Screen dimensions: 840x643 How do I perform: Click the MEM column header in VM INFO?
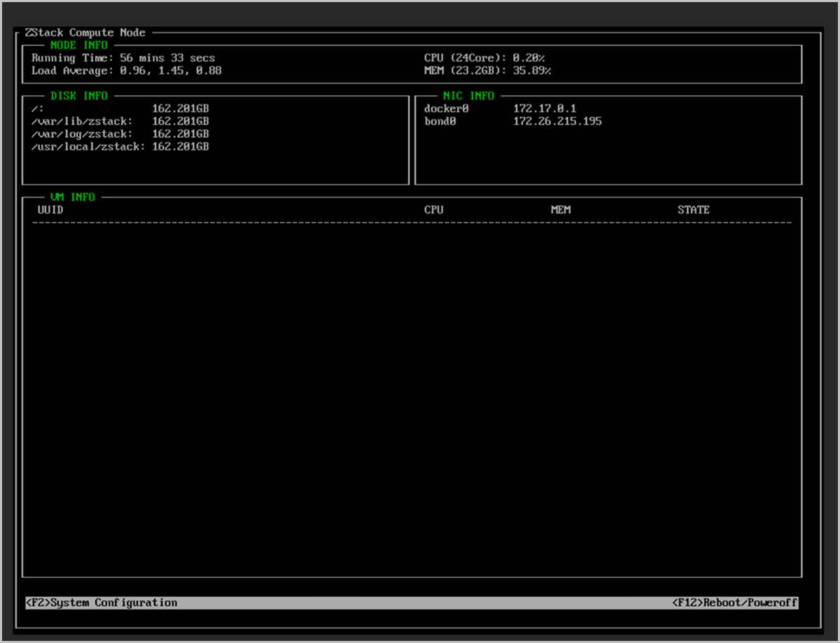[561, 209]
